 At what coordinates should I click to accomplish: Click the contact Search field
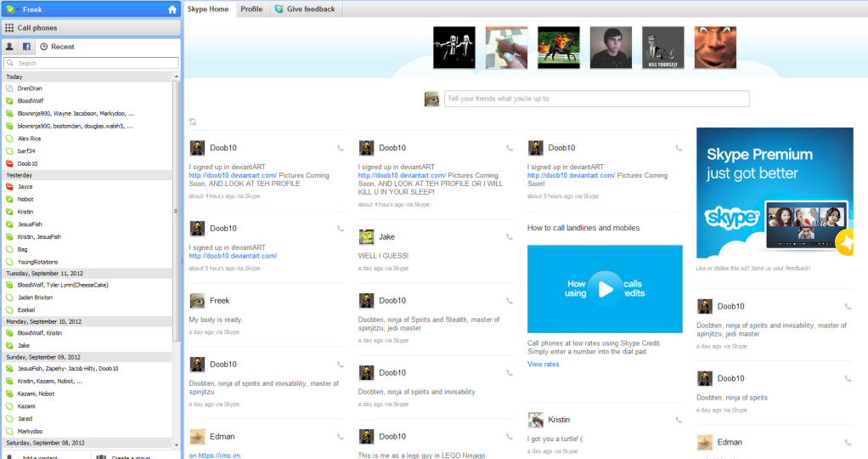[92, 63]
